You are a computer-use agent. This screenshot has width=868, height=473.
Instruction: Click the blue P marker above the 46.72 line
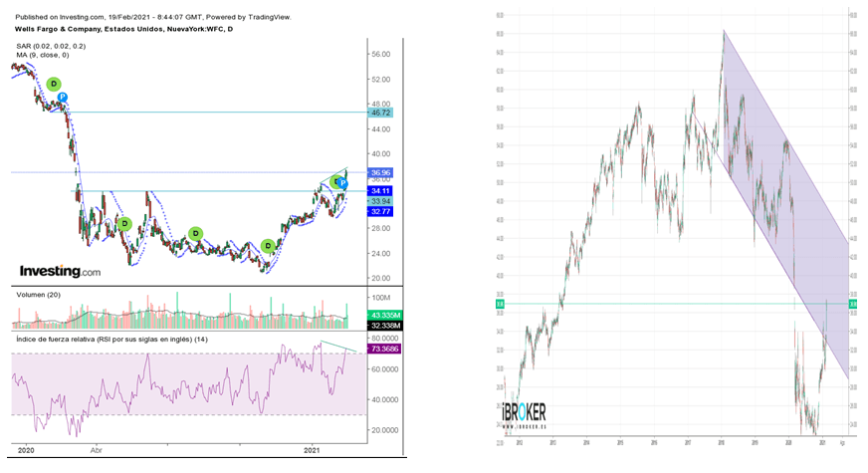[62, 98]
